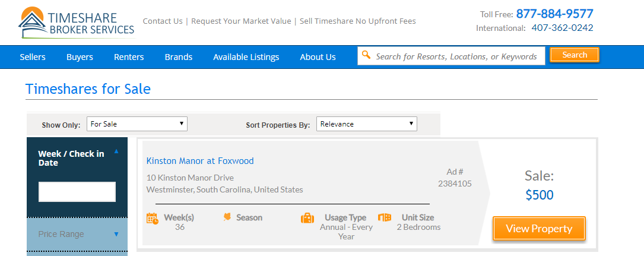
Task: Click the building Unit Size icon
Action: click(385, 217)
